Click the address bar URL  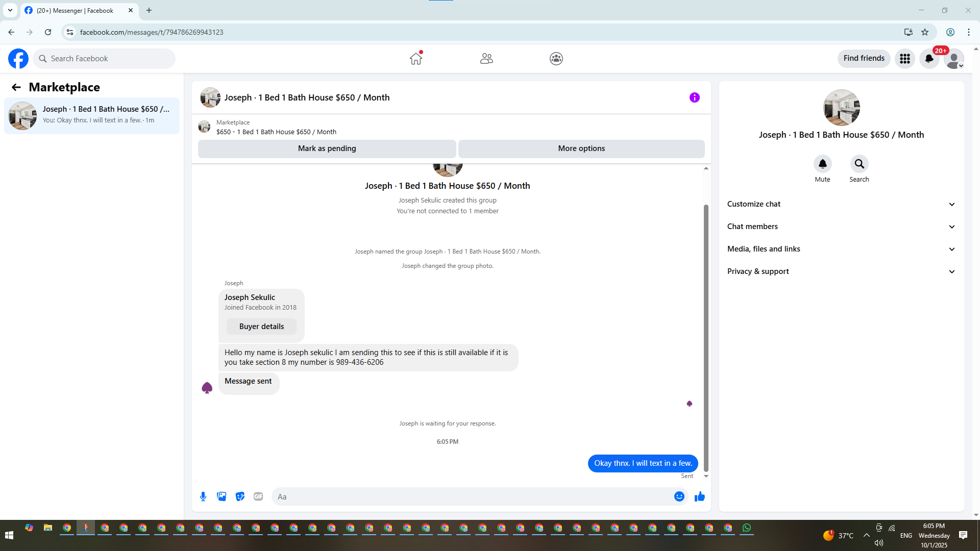152,32
